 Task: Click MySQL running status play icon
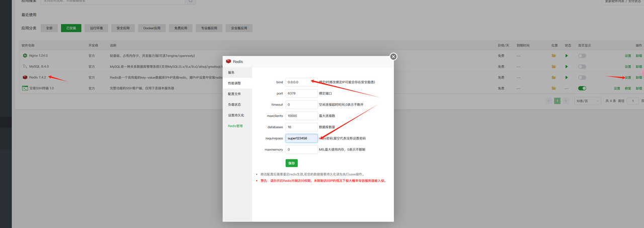point(567,66)
